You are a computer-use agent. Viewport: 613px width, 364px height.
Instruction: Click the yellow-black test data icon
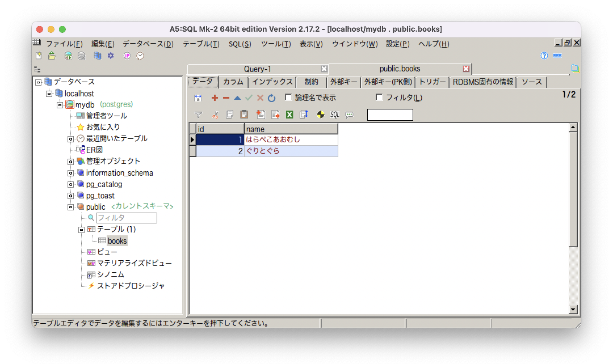[x=321, y=115]
